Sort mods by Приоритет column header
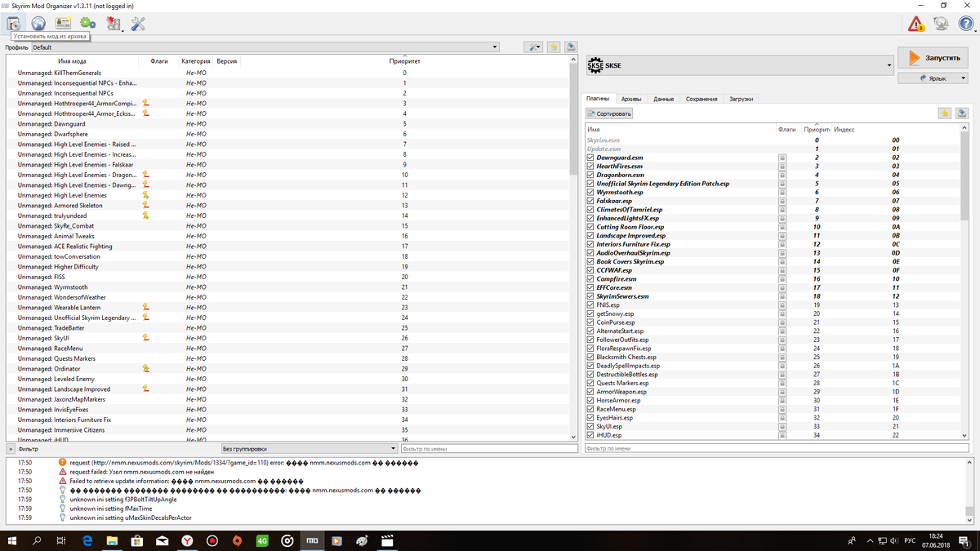Screen dimensions: 980x551 click(405, 61)
